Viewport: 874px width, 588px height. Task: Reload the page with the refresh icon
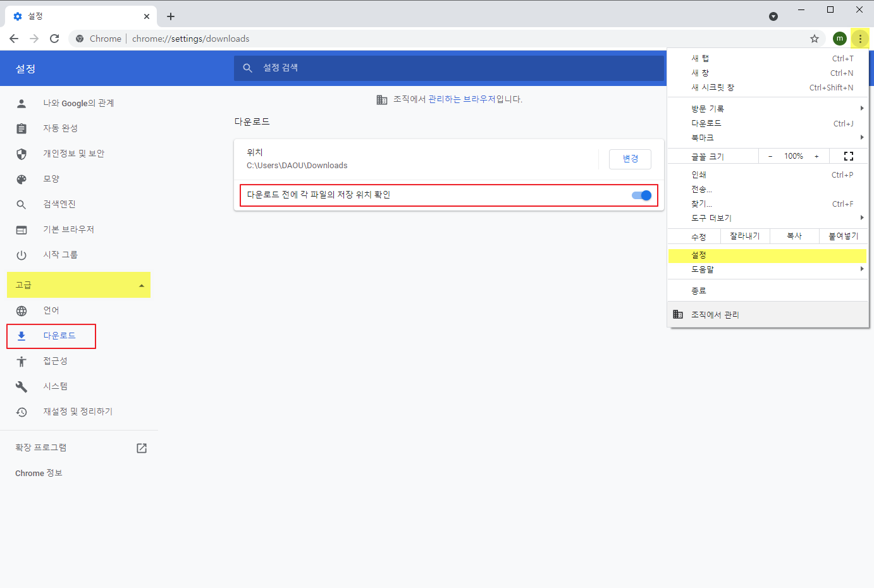pyautogui.click(x=54, y=39)
